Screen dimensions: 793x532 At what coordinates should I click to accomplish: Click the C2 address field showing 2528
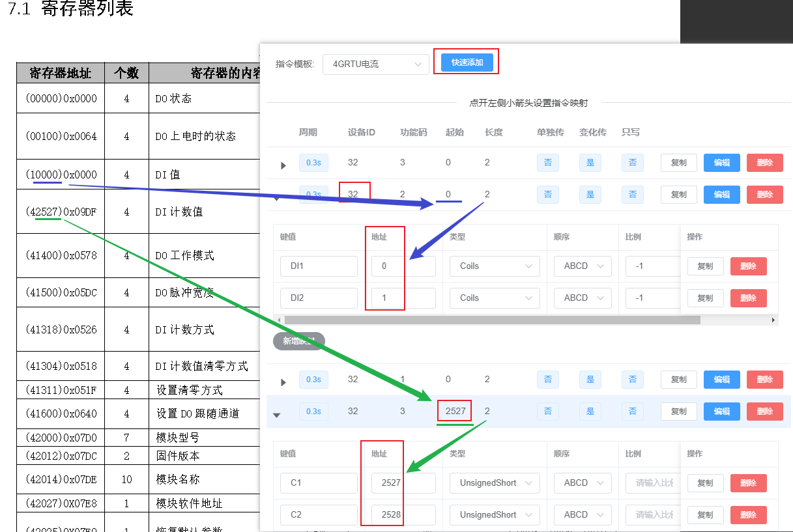point(403,514)
